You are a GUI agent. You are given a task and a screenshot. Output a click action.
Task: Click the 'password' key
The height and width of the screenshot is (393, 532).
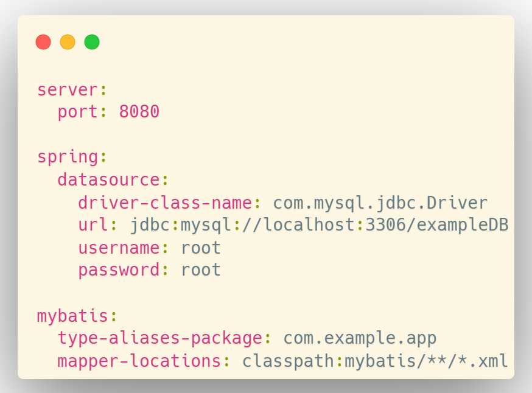(119, 271)
